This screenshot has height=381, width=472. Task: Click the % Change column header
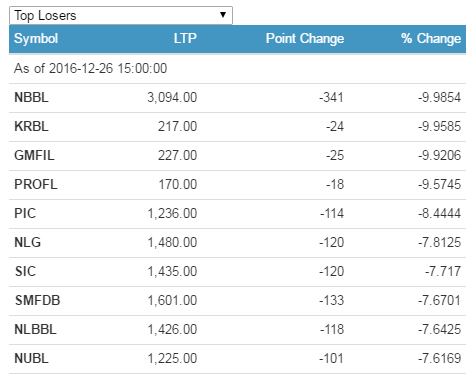coord(431,39)
